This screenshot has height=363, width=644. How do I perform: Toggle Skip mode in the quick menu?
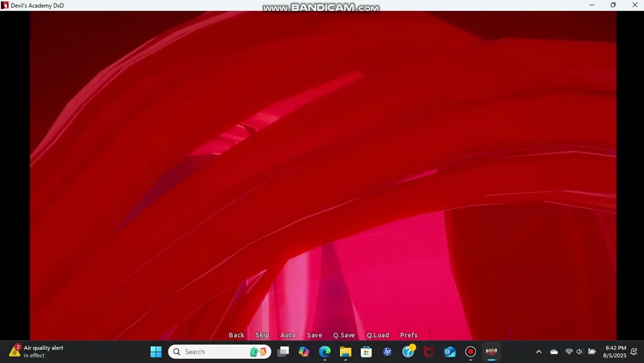(x=262, y=335)
